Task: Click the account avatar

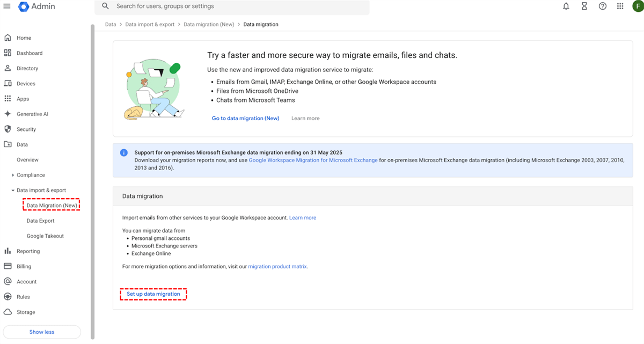Action: point(637,6)
